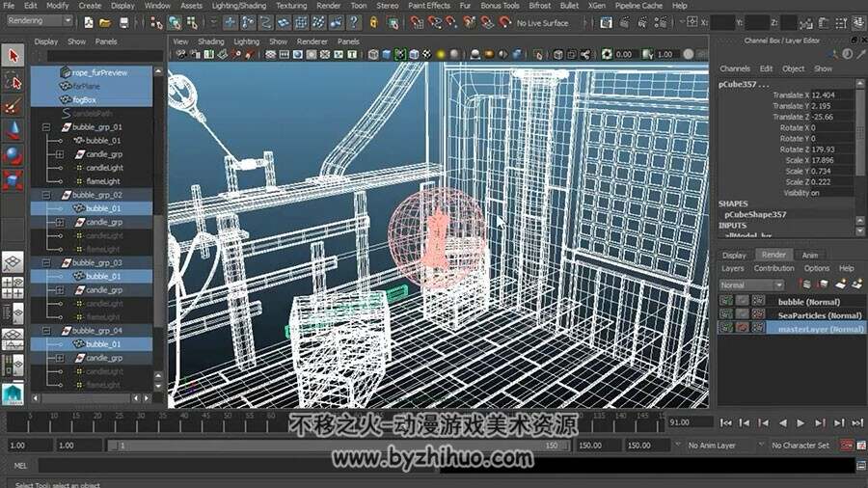Expand candle_grp under bubble_grp_01

[x=60, y=154]
